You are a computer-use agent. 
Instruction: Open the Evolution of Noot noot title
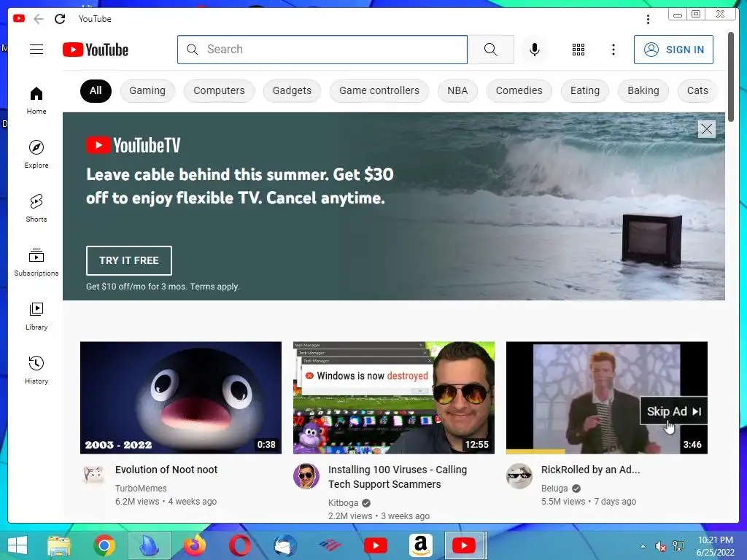166,470
